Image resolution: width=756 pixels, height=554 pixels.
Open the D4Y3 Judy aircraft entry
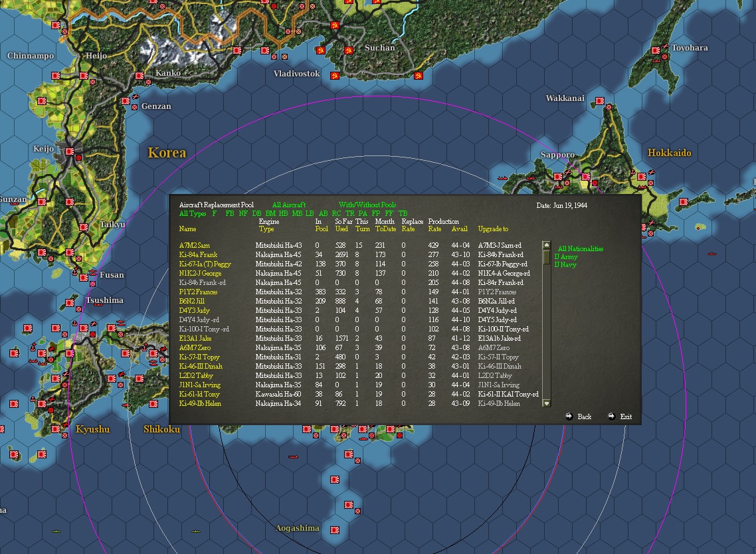click(194, 310)
